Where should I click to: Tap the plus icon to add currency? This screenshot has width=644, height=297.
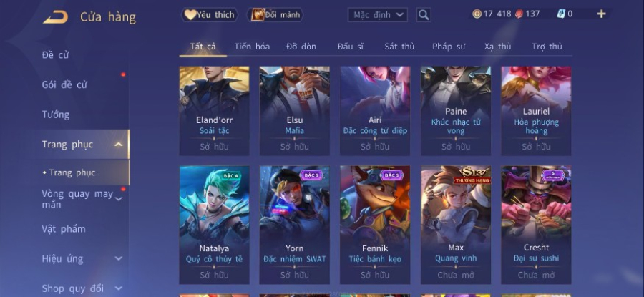click(601, 14)
